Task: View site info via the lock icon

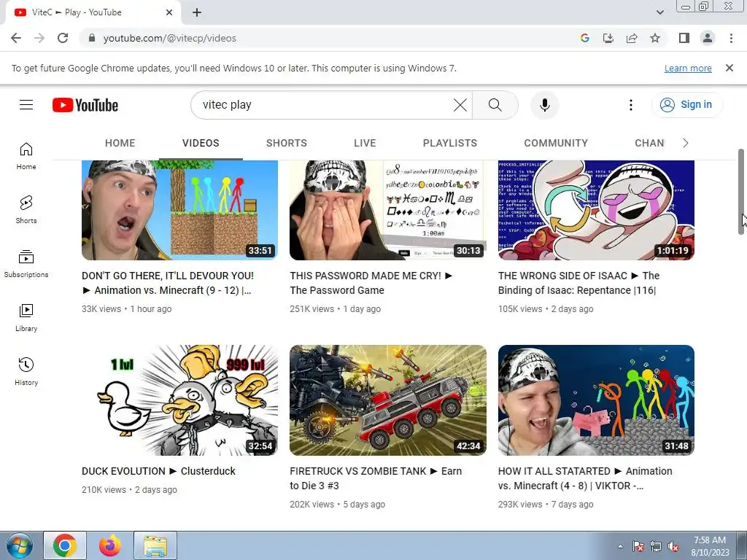Action: pos(92,38)
